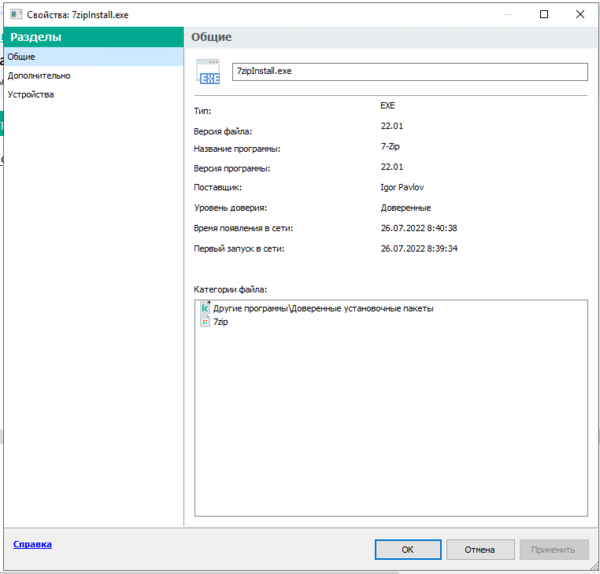Open the Справка help link
The height and width of the screenshot is (574, 600).
(x=32, y=545)
